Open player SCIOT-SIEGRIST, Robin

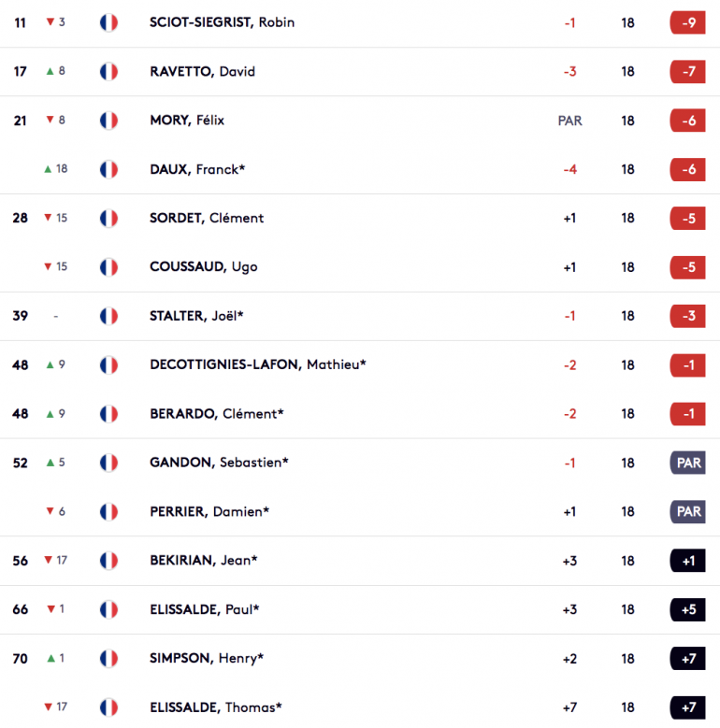click(222, 22)
